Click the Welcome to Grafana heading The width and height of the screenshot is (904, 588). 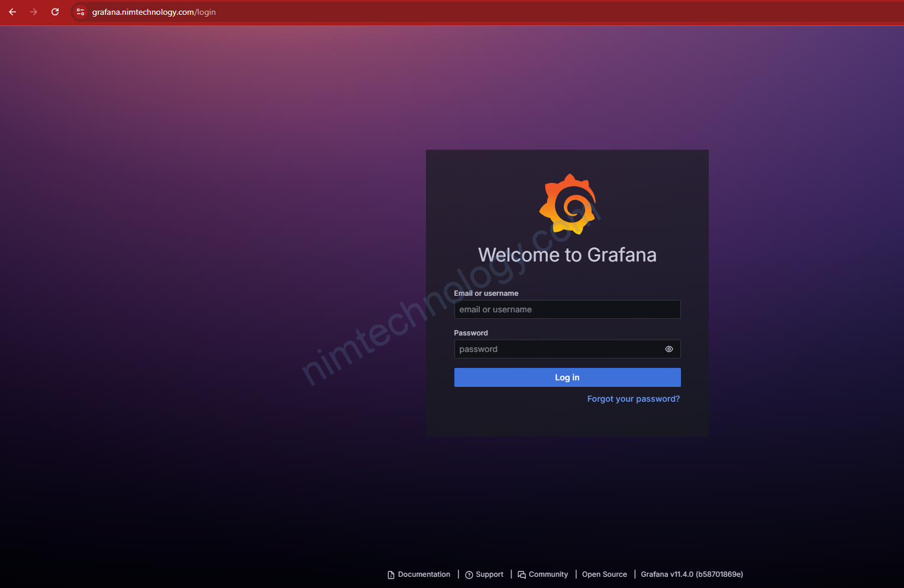click(567, 255)
